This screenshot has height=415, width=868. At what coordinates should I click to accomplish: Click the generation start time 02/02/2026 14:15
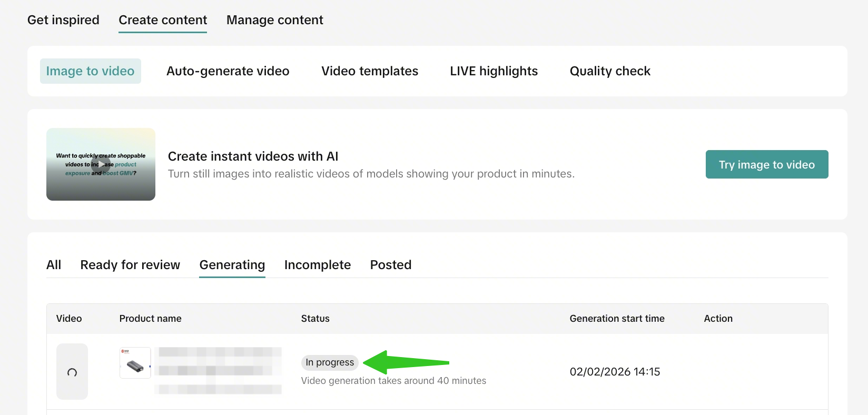point(615,372)
